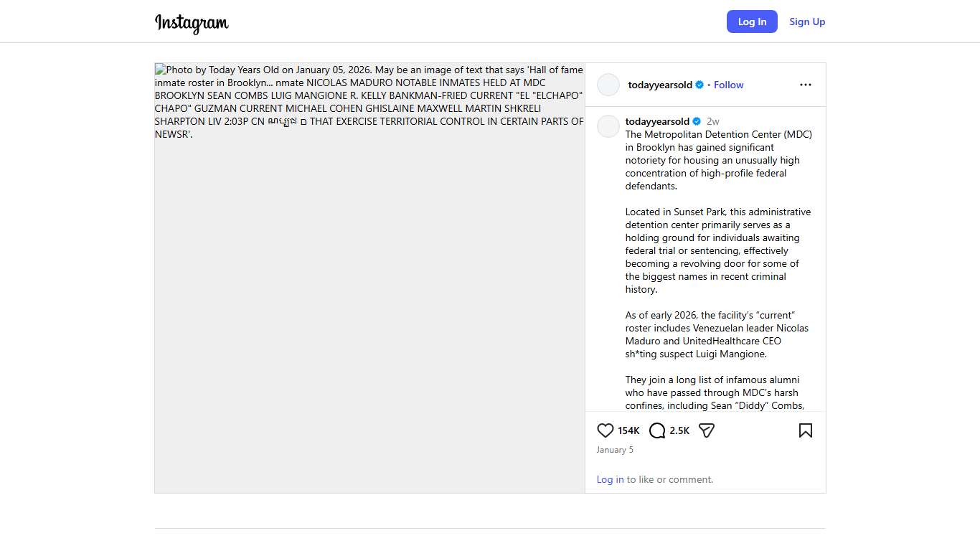The image size is (980, 551).
Task: Like the post with the heart icon
Action: [x=605, y=430]
